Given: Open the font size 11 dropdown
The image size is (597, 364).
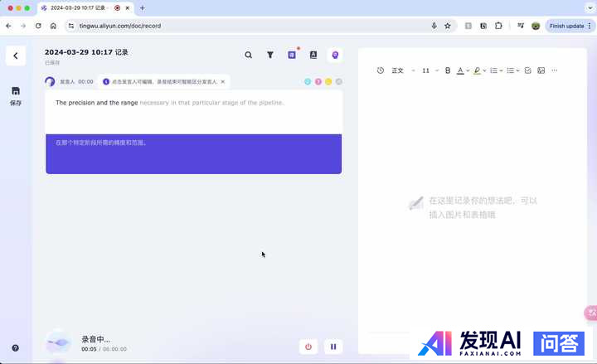Looking at the screenshot, I should pos(430,70).
